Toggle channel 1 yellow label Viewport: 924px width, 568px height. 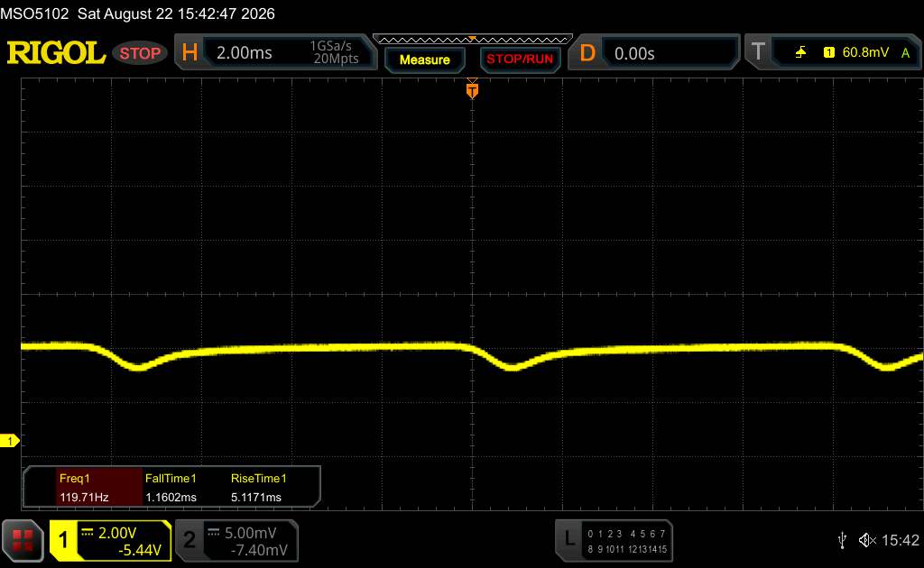coord(63,540)
